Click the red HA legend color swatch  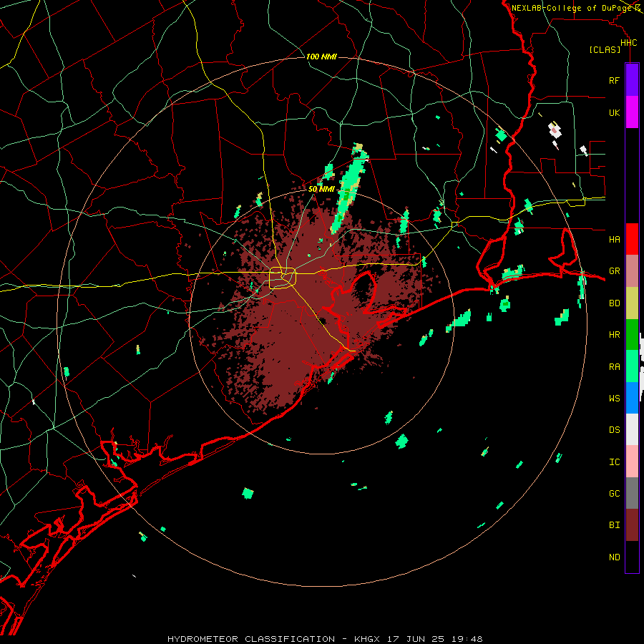pyautogui.click(x=632, y=239)
